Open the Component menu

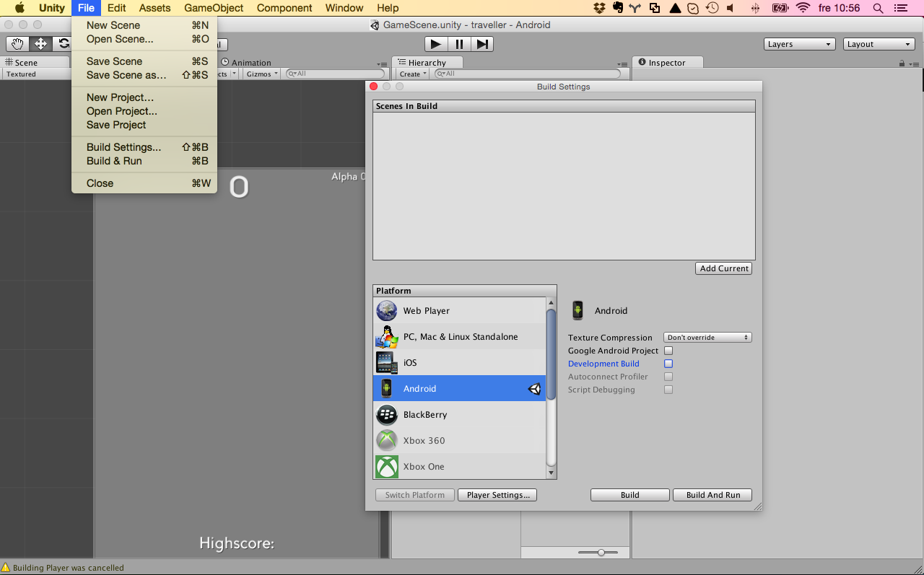coord(284,8)
